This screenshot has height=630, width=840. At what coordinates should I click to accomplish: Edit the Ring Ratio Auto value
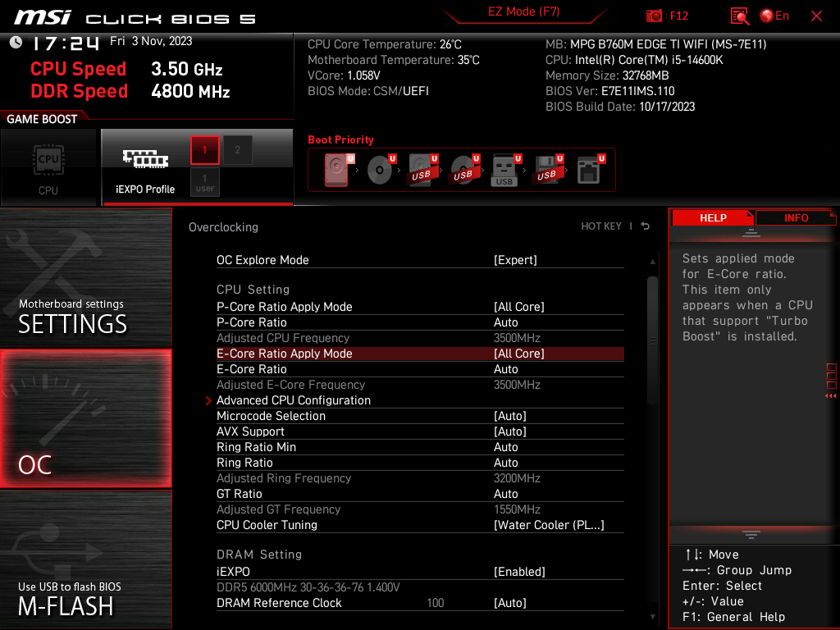click(505, 463)
